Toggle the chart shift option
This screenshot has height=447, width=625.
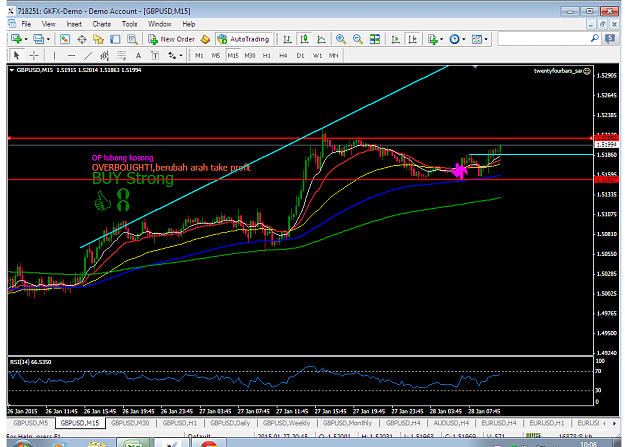[x=412, y=39]
